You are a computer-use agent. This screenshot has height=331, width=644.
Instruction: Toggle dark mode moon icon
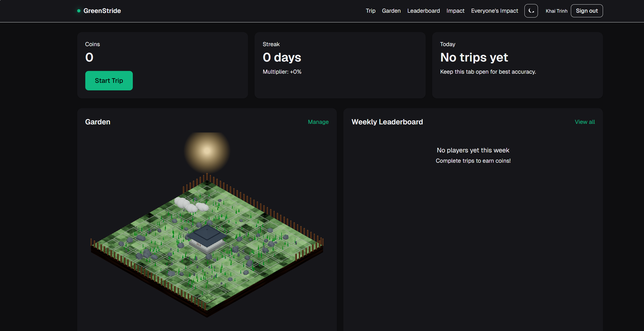(531, 11)
